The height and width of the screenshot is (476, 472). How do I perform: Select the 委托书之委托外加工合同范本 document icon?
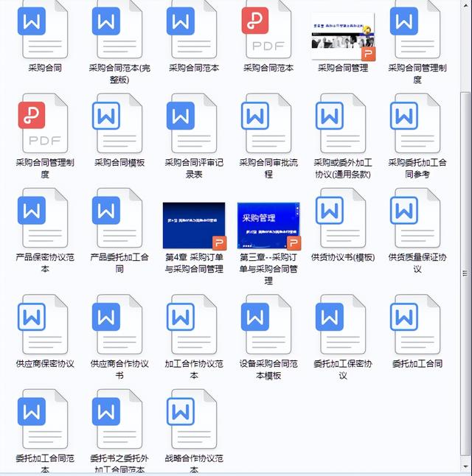117,419
